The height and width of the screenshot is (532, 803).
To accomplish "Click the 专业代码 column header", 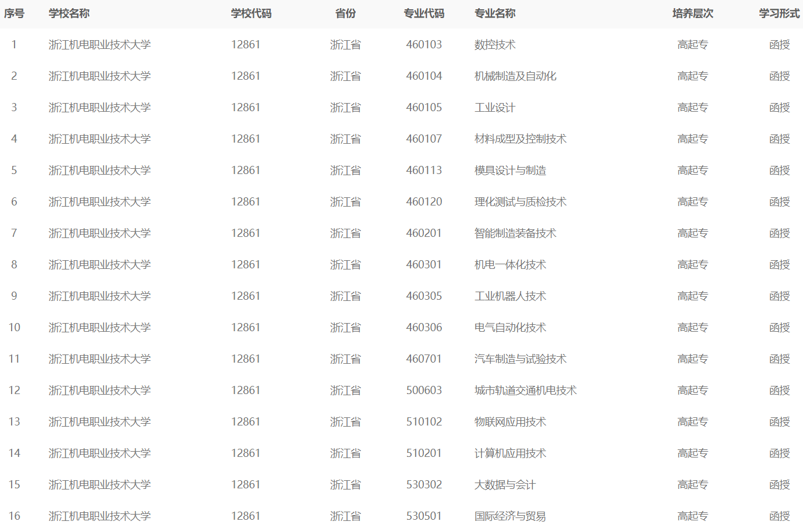I will (424, 13).
